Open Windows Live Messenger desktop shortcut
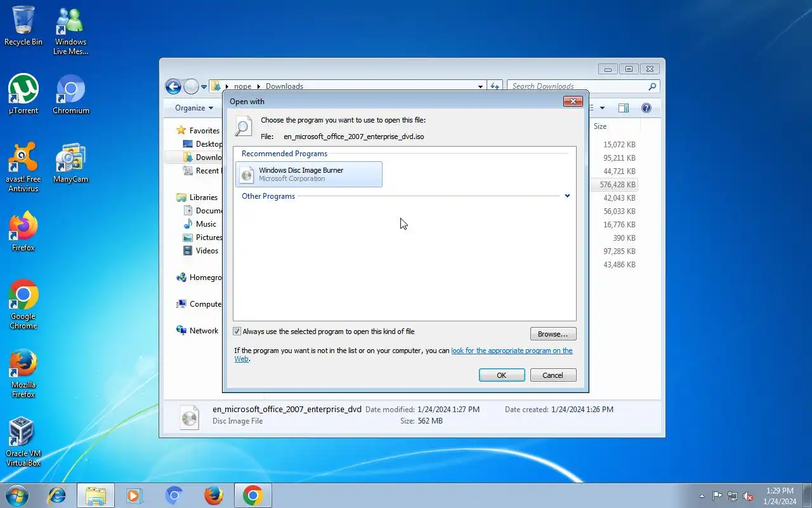812x508 pixels. (x=70, y=30)
